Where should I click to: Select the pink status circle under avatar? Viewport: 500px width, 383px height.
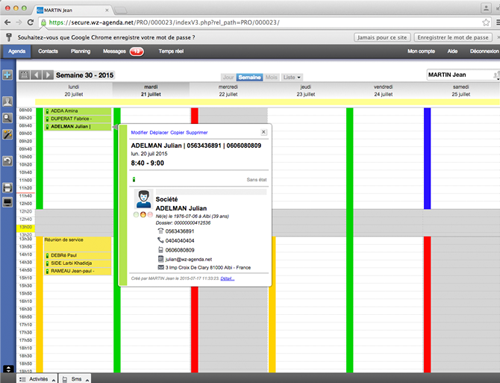(x=150, y=215)
